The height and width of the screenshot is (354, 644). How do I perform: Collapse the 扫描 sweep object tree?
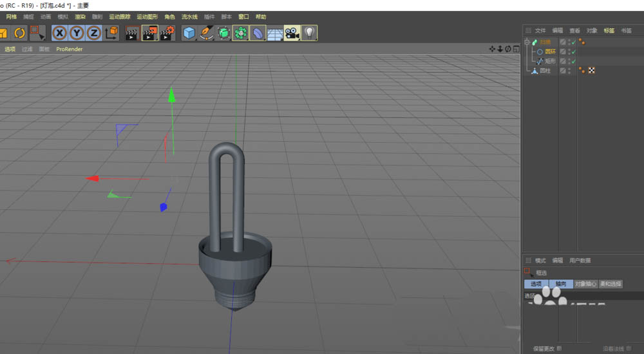click(527, 42)
